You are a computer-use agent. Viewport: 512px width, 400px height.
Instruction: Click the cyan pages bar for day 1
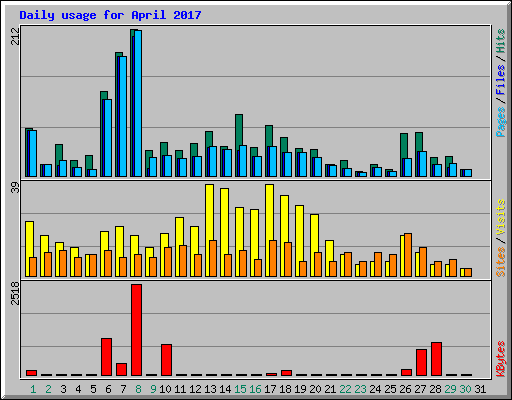pos(33,153)
